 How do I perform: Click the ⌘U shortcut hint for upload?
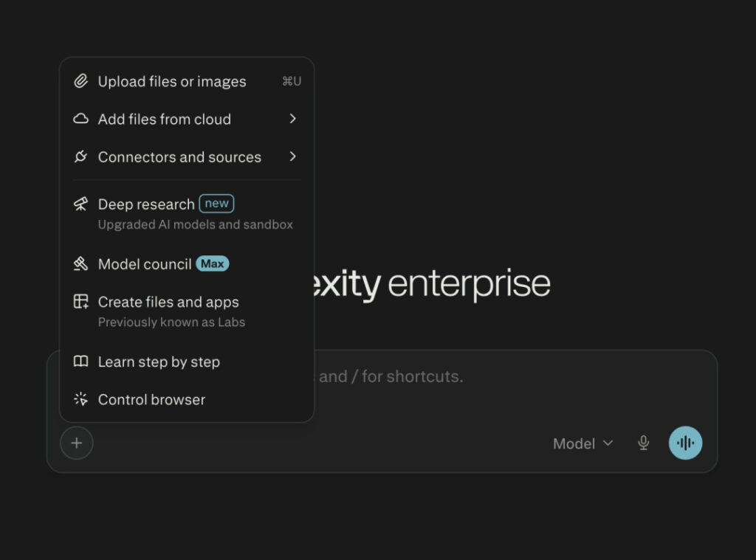(291, 81)
